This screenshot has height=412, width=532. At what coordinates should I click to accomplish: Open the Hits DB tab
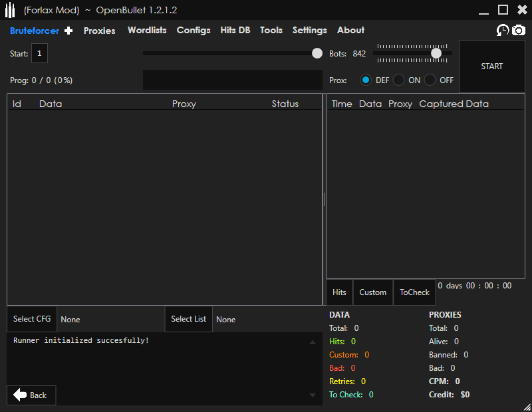[235, 30]
